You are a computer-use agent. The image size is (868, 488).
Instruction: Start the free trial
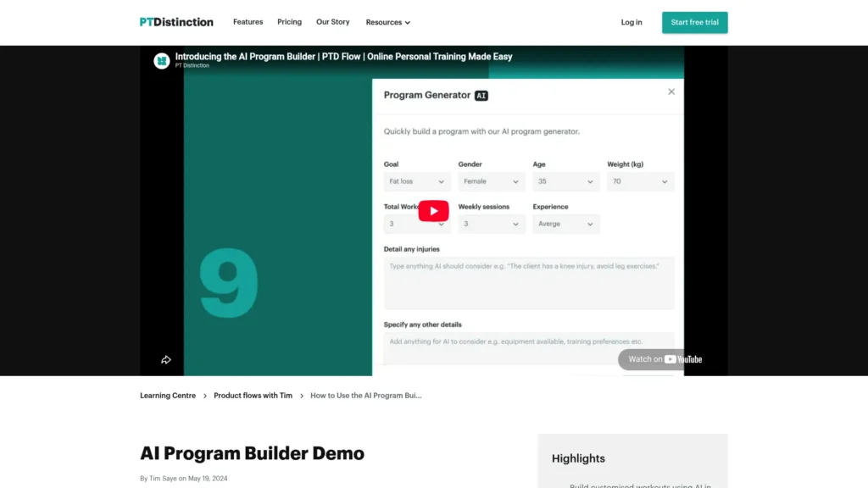695,23
